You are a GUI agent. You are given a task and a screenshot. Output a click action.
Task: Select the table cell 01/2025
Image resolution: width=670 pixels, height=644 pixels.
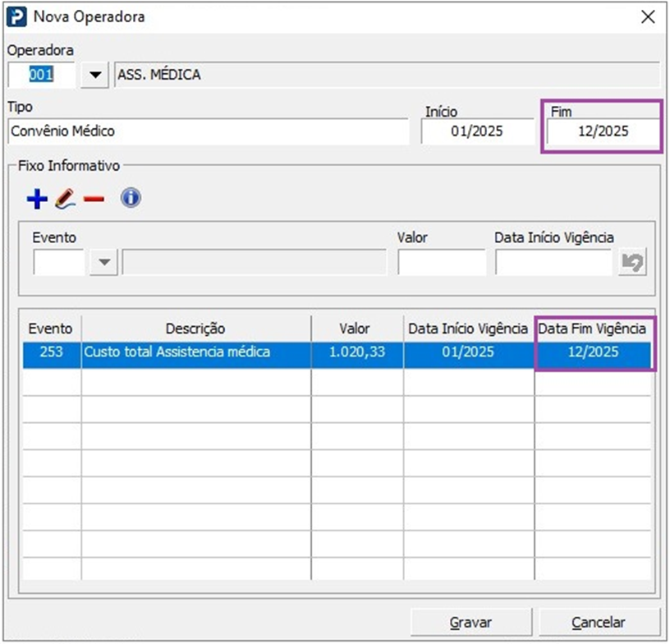pyautogui.click(x=468, y=355)
